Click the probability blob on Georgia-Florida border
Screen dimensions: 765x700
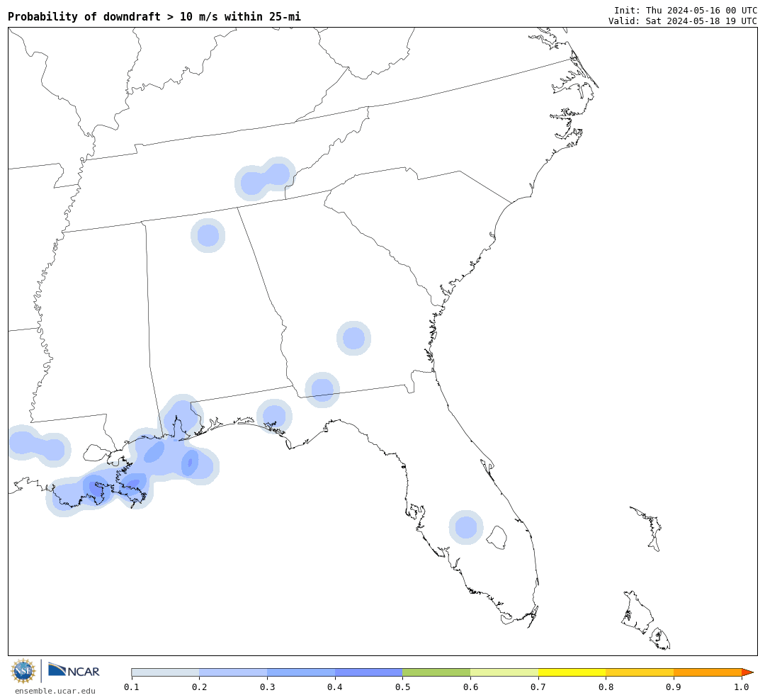pos(322,390)
